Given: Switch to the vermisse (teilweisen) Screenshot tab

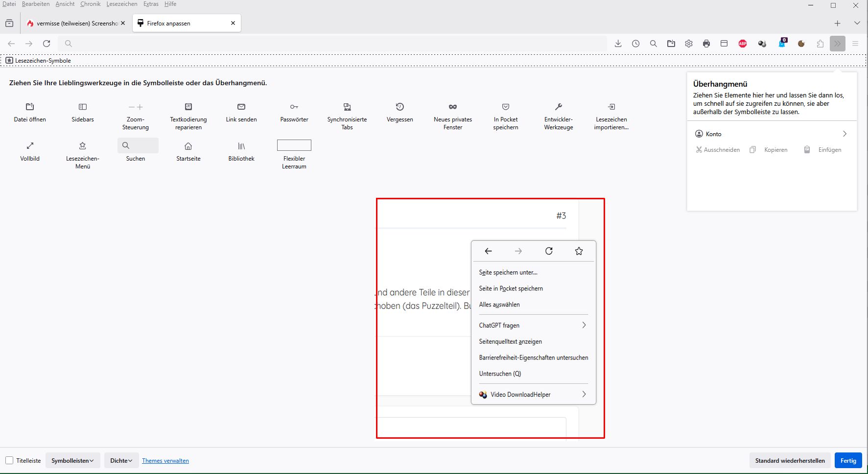Looking at the screenshot, I should (76, 23).
